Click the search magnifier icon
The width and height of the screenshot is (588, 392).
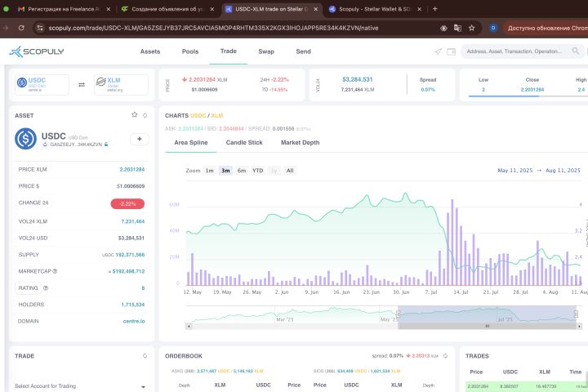click(x=575, y=51)
